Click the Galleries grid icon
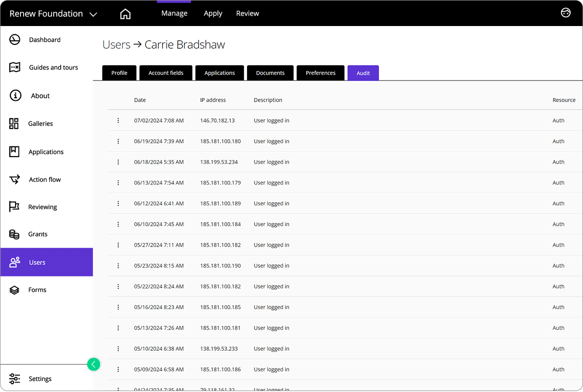 click(14, 124)
